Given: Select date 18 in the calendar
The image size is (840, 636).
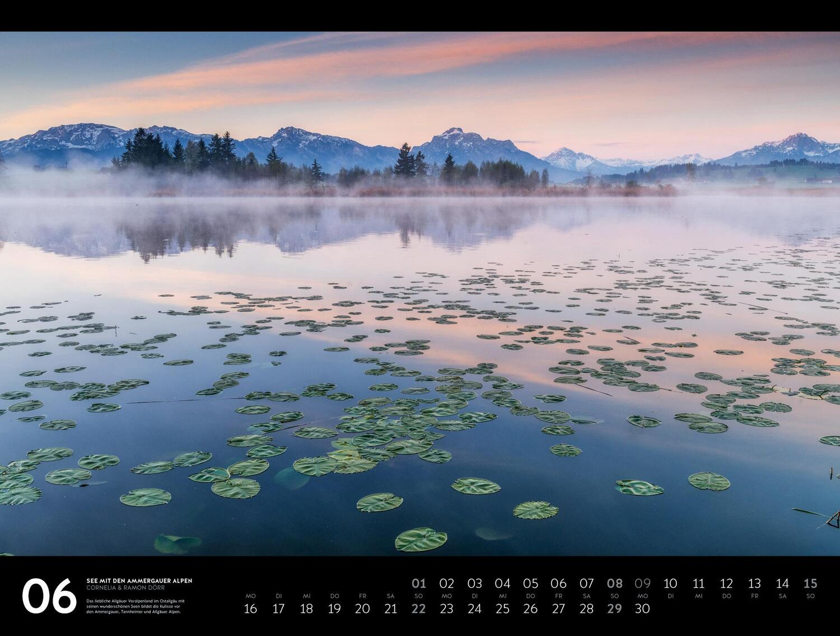Looking at the screenshot, I should point(306,609).
